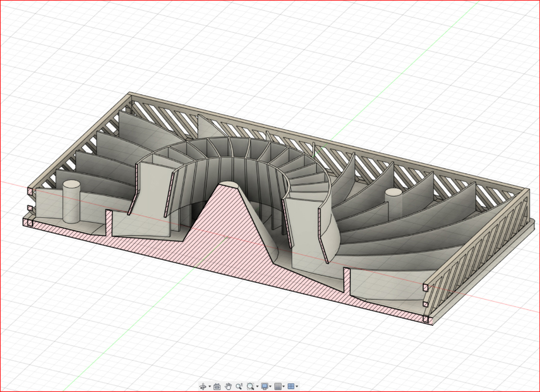Click the hatched section face of central cone
The width and height of the screenshot is (540, 392).
[x=227, y=232]
